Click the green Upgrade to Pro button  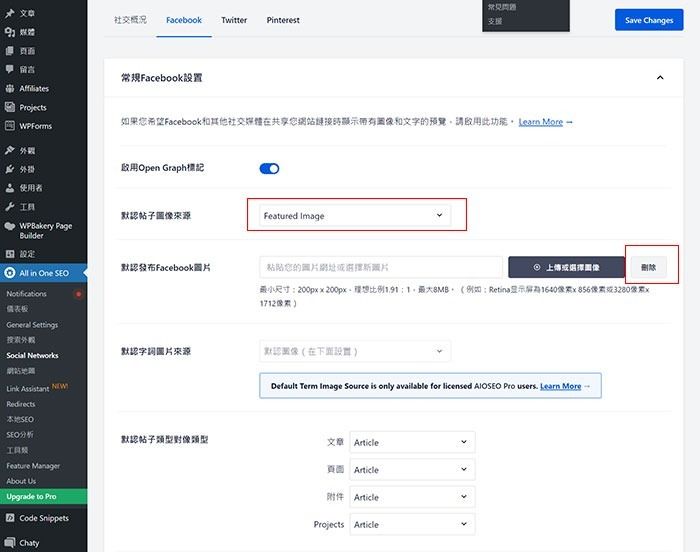[44, 497]
